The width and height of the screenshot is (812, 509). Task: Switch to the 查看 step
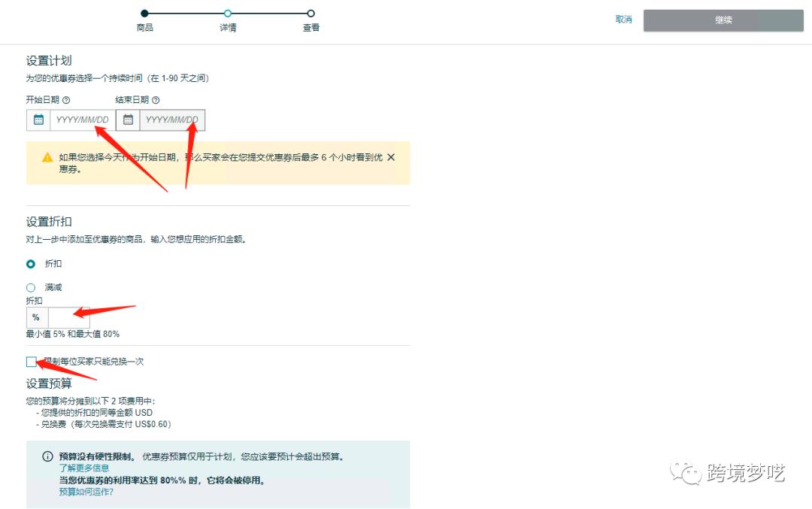point(310,13)
